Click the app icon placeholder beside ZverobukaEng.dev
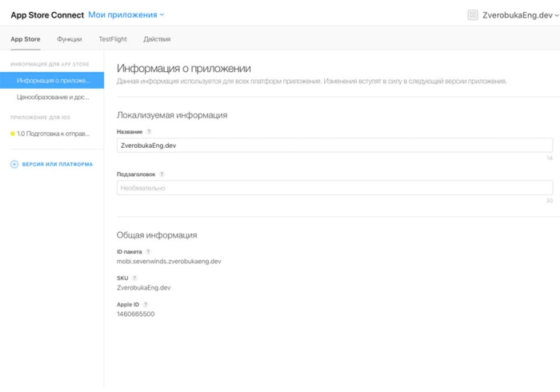Image resolution: width=560 pixels, height=392 pixels. (473, 15)
